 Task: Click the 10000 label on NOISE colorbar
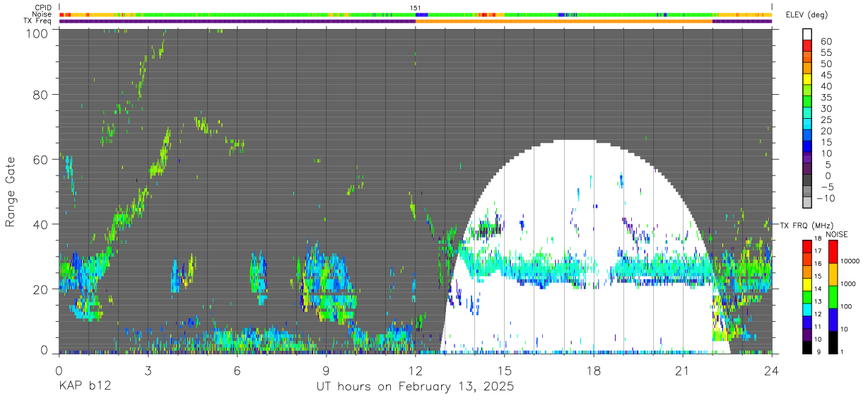850,261
